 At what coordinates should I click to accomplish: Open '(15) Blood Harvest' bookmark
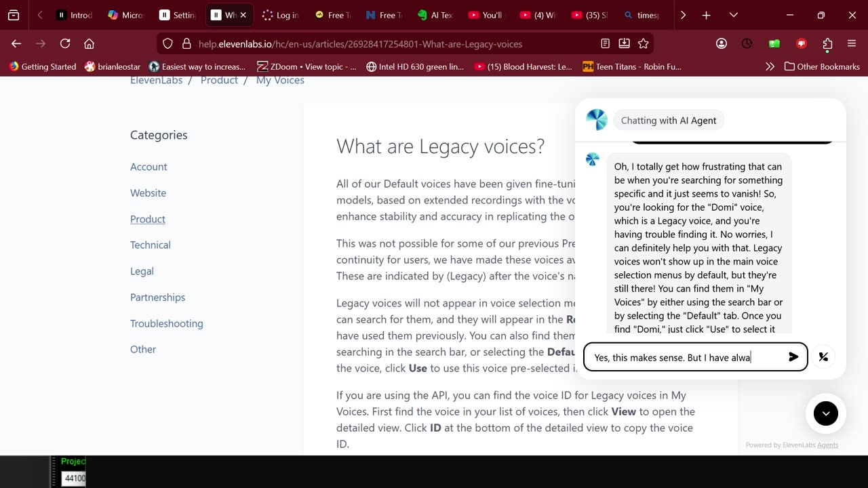524,66
